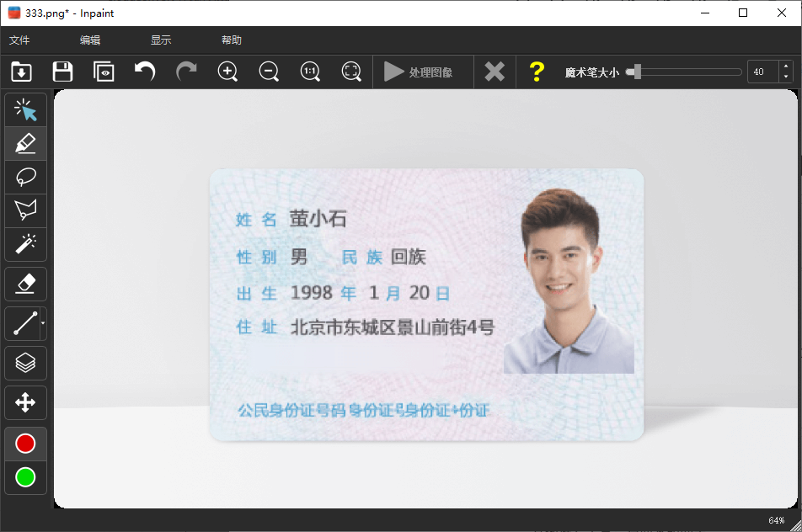Open the 编辑 menu
802x532 pixels.
point(90,40)
